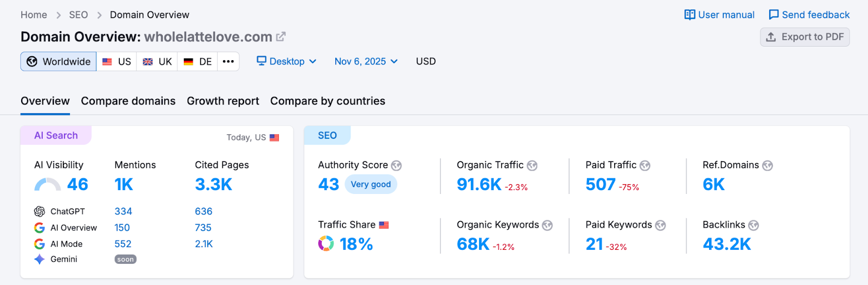Open the Growth report tab
The height and width of the screenshot is (285, 868).
pyautogui.click(x=223, y=101)
